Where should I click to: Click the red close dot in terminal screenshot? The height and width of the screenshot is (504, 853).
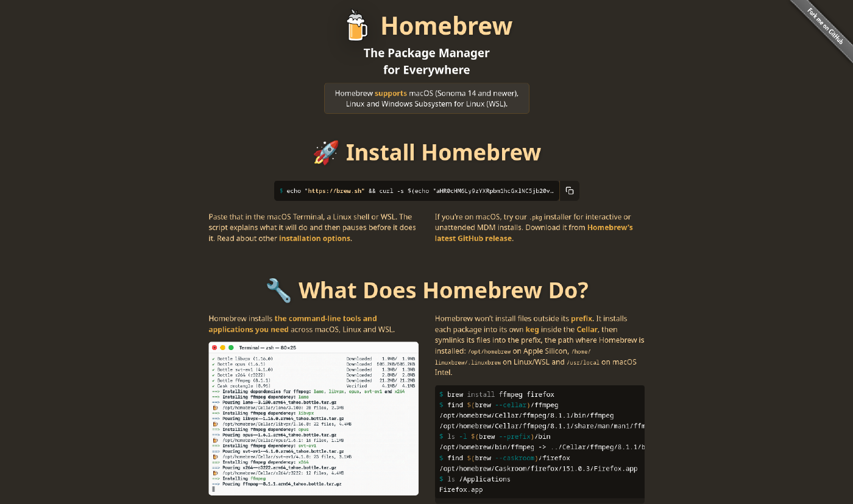coord(214,348)
